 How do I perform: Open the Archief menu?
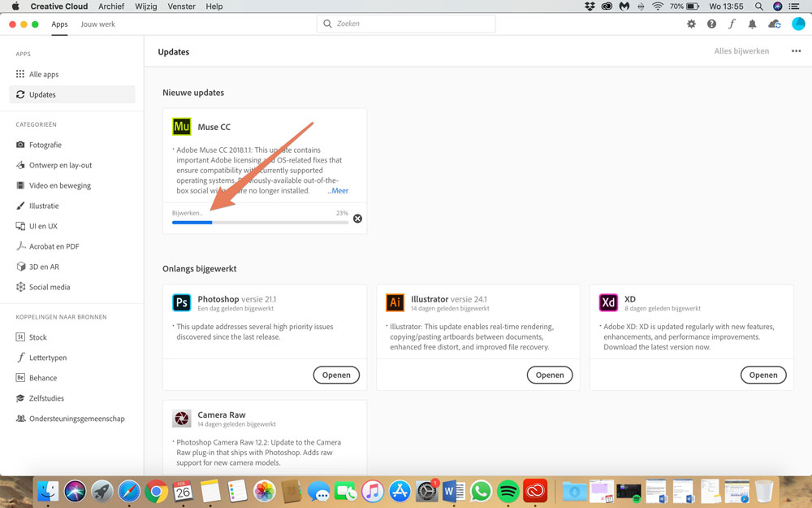111,7
